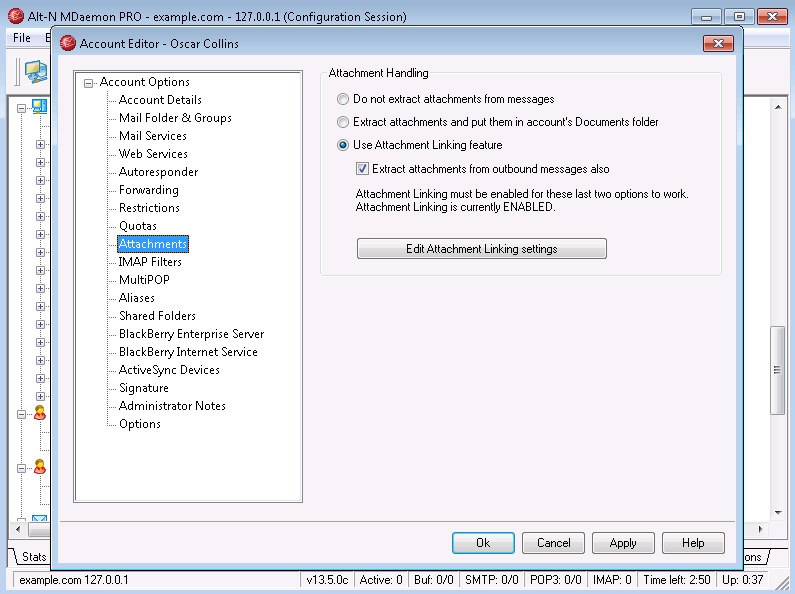Toggle 'Extract attachments from outbound messages also' checkbox
The height and width of the screenshot is (594, 795).
pos(362,169)
